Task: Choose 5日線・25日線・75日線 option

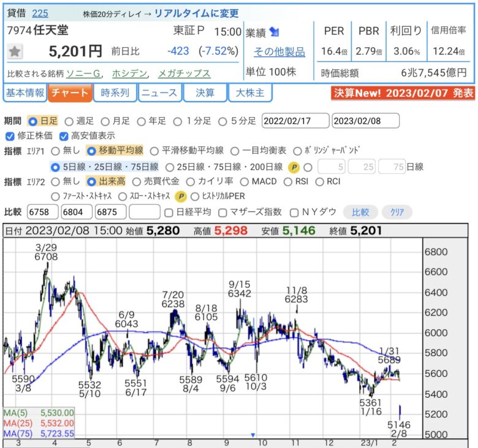Action: pyautogui.click(x=55, y=167)
